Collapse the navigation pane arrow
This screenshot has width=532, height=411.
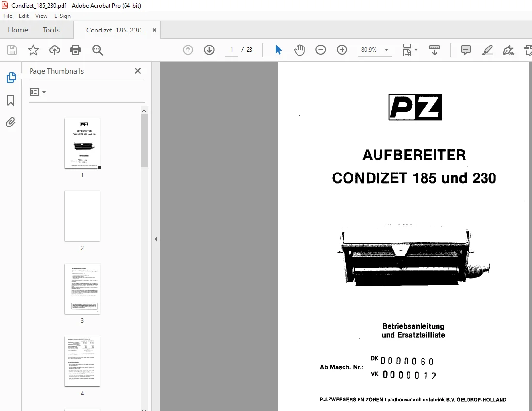[x=156, y=239]
